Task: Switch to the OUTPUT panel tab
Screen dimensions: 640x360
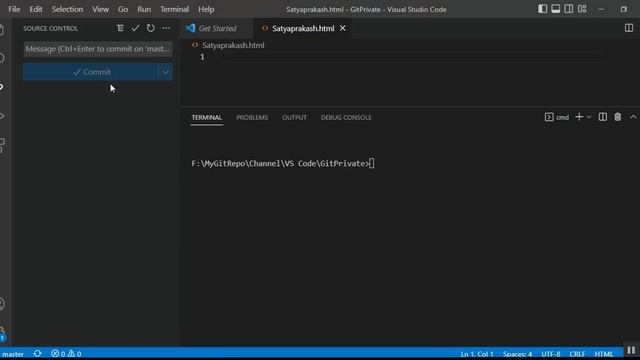Action: click(294, 118)
